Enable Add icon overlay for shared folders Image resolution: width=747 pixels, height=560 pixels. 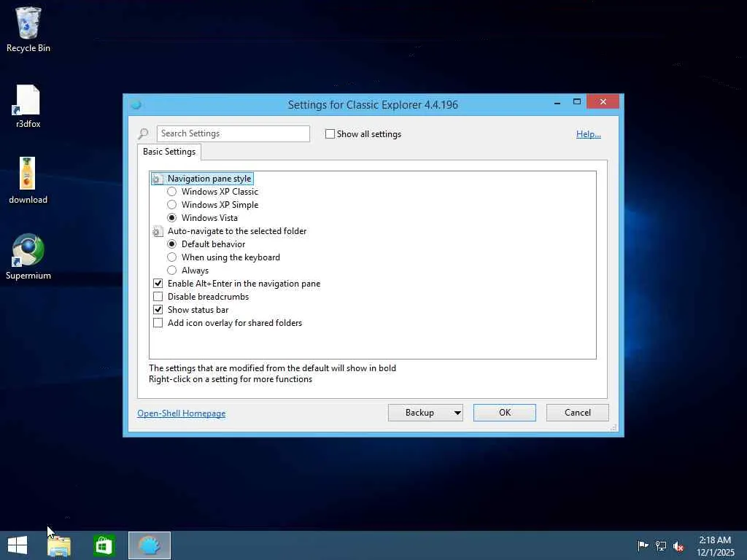pos(158,323)
